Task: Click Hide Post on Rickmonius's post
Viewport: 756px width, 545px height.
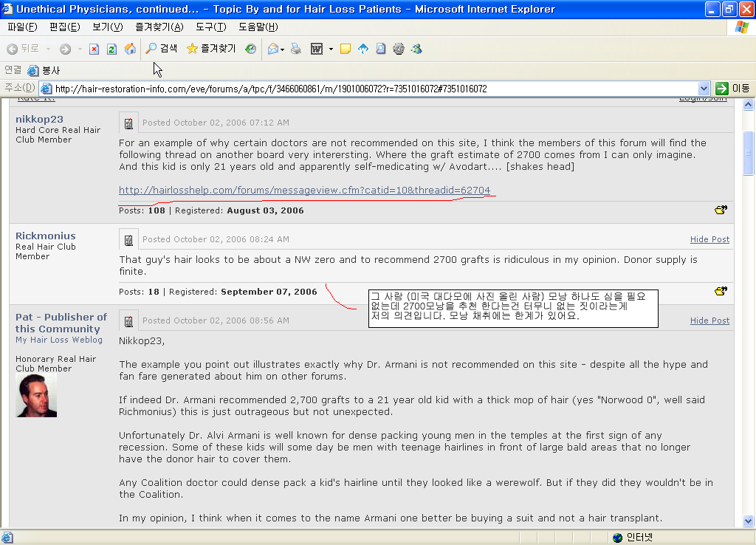Action: [x=709, y=239]
